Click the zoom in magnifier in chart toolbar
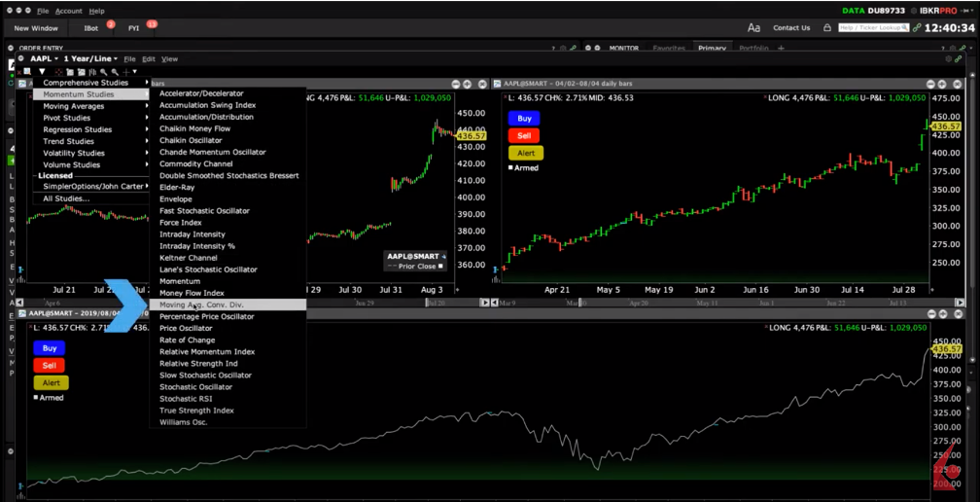Image resolution: width=980 pixels, height=502 pixels. point(104,72)
